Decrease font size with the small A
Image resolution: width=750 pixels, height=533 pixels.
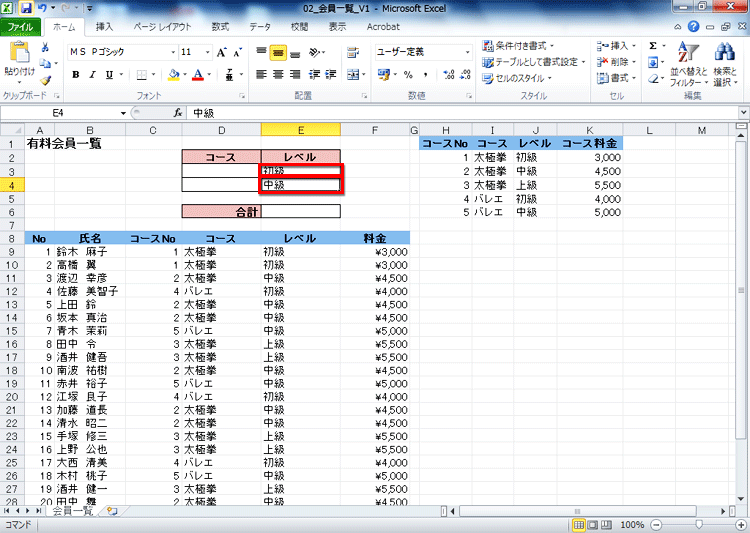[237, 52]
